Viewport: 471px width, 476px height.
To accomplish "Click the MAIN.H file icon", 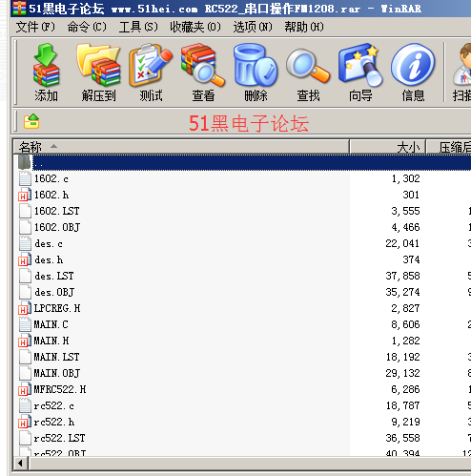I will tap(25, 341).
